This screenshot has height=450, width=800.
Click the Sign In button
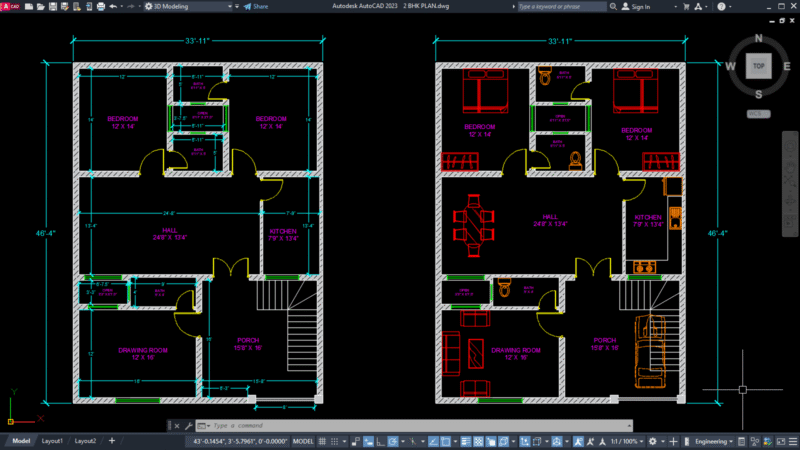[x=636, y=6]
